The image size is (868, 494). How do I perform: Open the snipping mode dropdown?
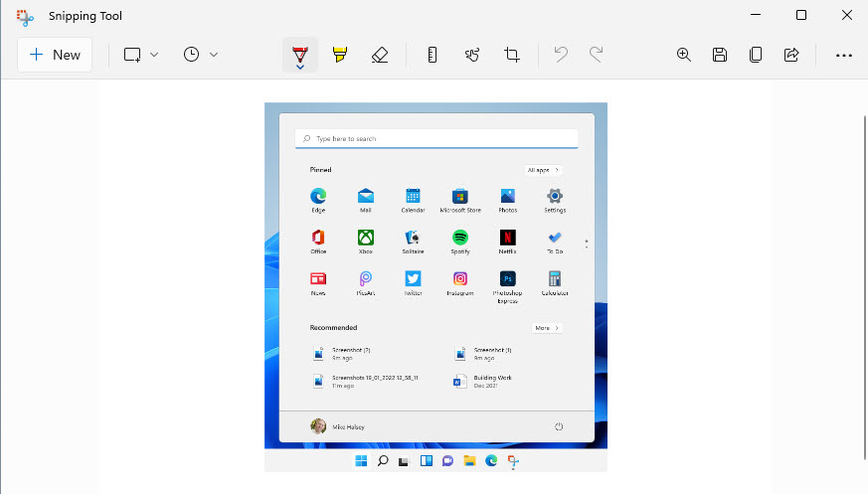(141, 55)
